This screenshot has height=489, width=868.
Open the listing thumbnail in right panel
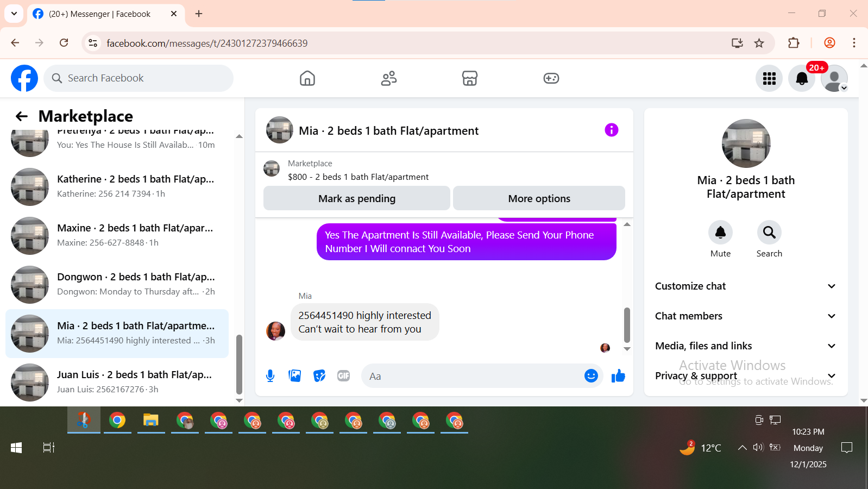pyautogui.click(x=746, y=143)
